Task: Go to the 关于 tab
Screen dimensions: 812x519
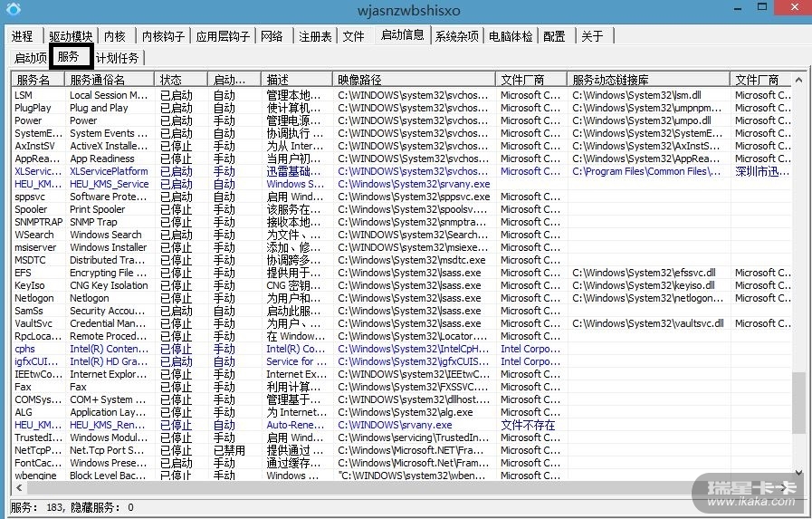Action: click(x=592, y=36)
